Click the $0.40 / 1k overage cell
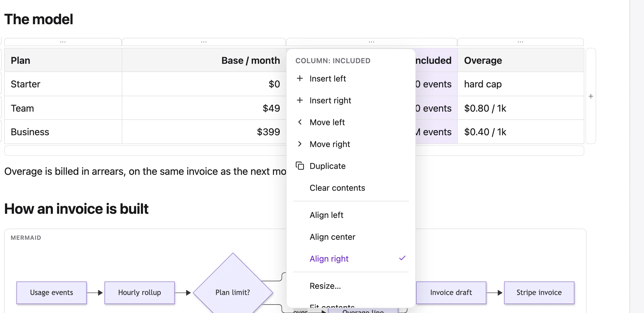 coord(521,132)
